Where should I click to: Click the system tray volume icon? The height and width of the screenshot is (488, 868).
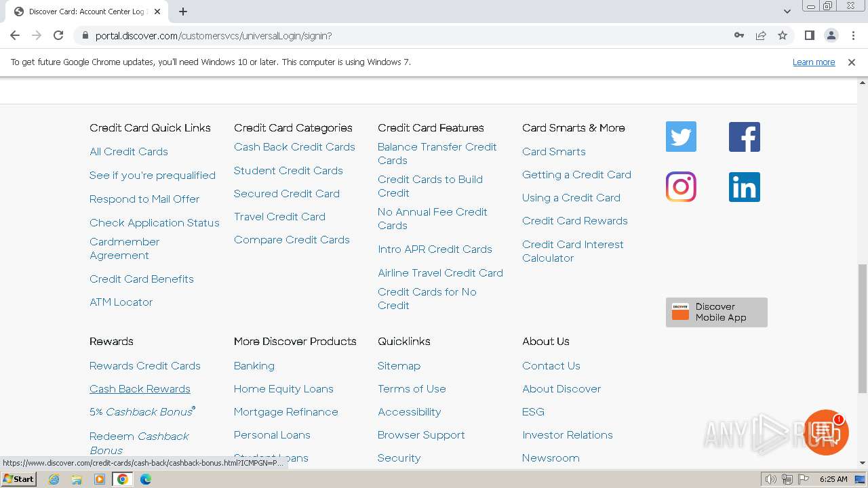(x=771, y=479)
